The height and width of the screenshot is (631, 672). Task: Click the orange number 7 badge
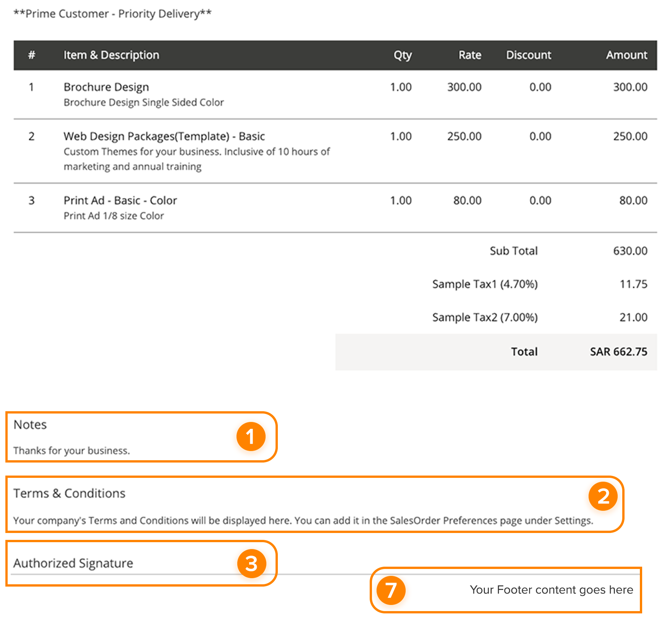coord(391,590)
